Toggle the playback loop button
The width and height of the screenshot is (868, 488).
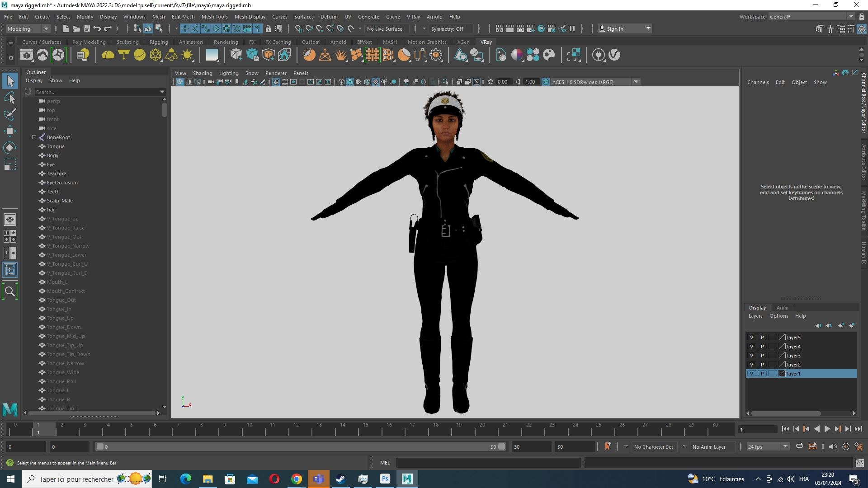click(800, 446)
